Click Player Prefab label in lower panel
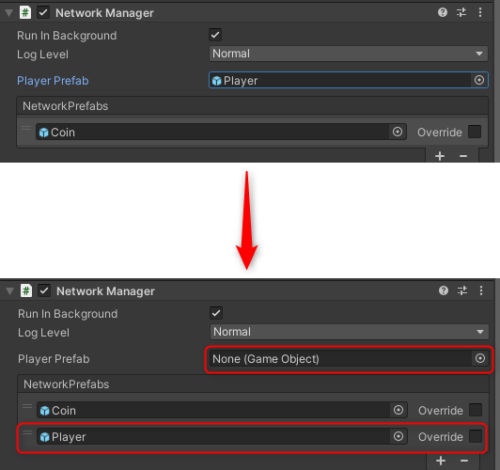The height and width of the screenshot is (470, 500). [54, 359]
